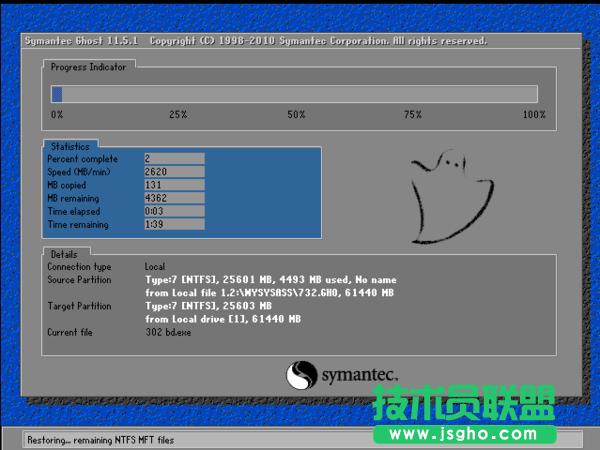Click the MB remaining value field
Image resolution: width=600 pixels, height=450 pixels.
coord(173,198)
